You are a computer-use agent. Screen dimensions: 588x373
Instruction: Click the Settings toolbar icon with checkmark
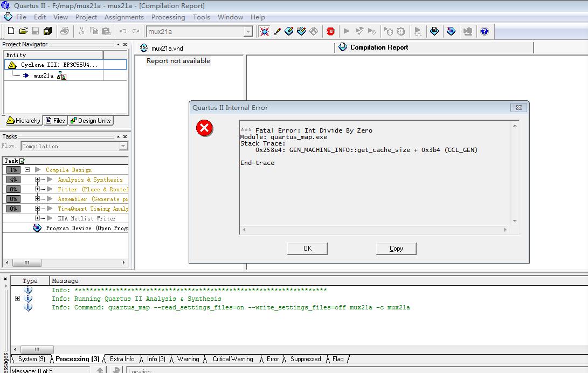[x=289, y=31]
